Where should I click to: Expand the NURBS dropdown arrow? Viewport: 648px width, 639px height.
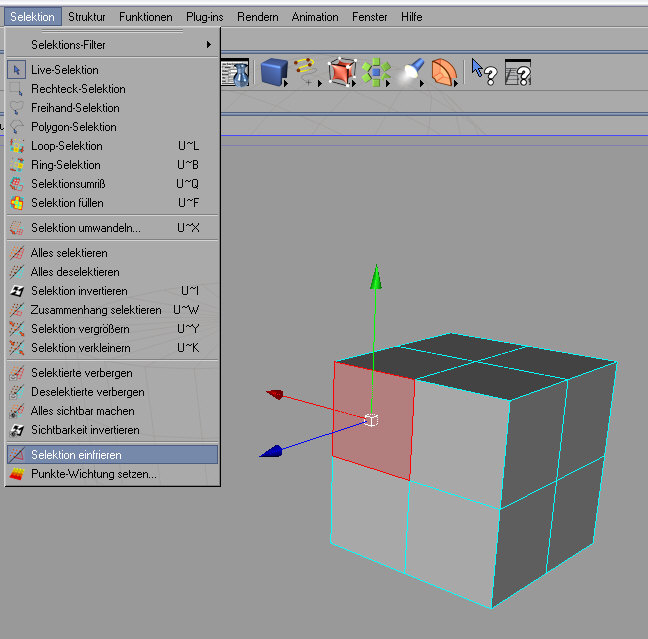(x=353, y=83)
